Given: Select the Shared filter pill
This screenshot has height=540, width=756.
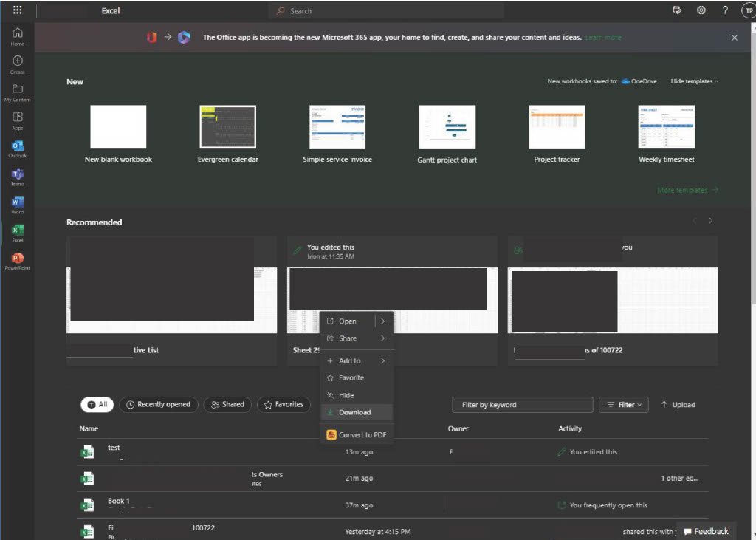Looking at the screenshot, I should [227, 404].
